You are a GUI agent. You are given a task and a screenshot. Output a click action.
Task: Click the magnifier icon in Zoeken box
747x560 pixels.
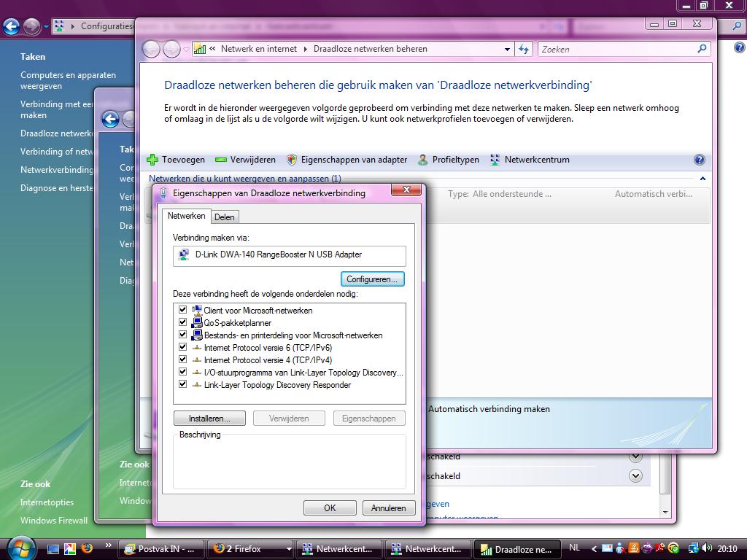click(x=702, y=49)
